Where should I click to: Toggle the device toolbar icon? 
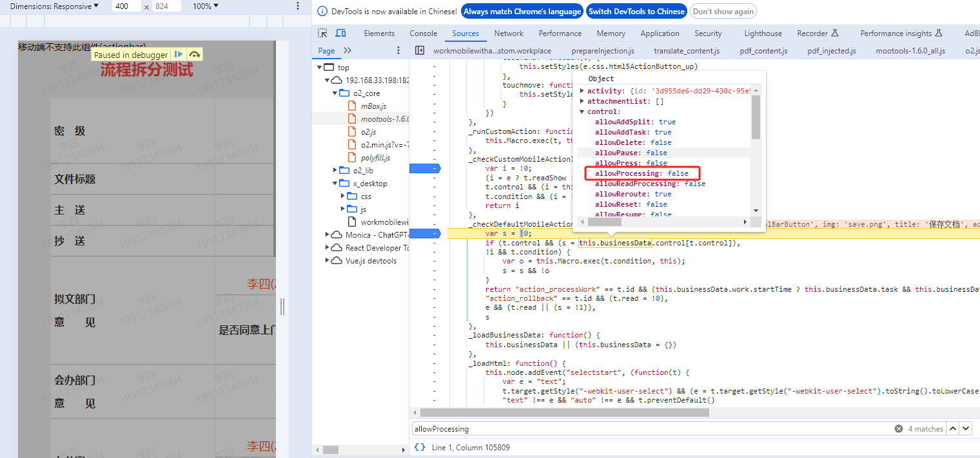pos(340,33)
